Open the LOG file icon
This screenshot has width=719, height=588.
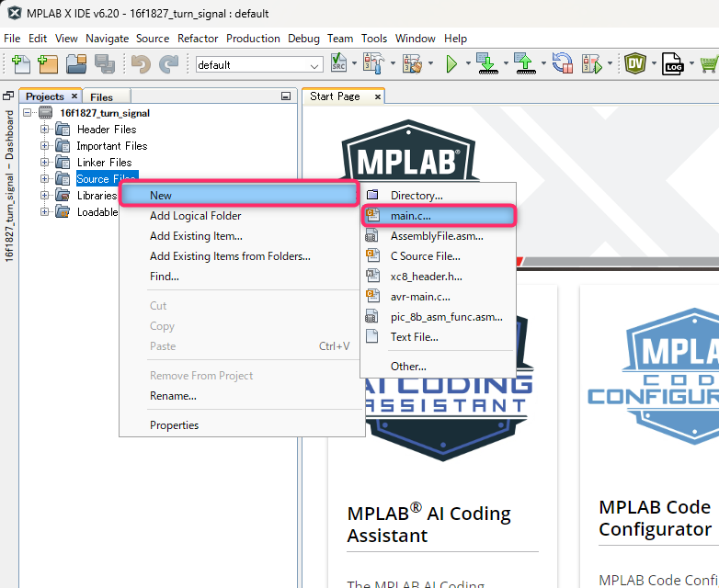click(673, 63)
